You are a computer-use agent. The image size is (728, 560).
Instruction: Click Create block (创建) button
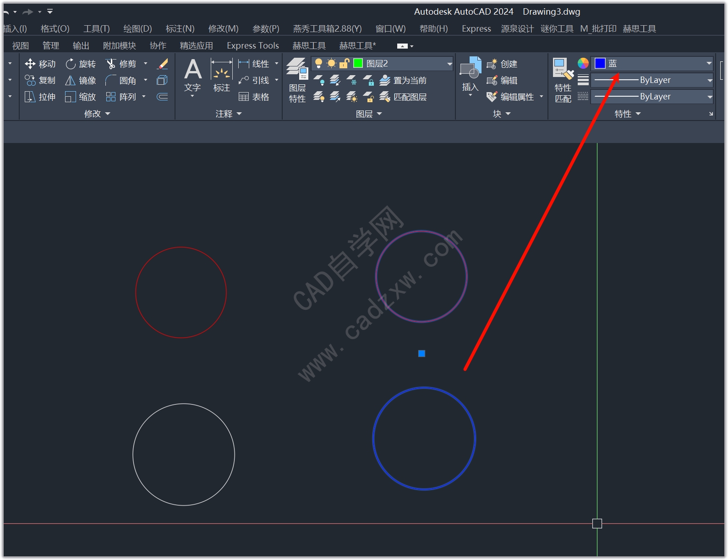pyautogui.click(x=502, y=64)
